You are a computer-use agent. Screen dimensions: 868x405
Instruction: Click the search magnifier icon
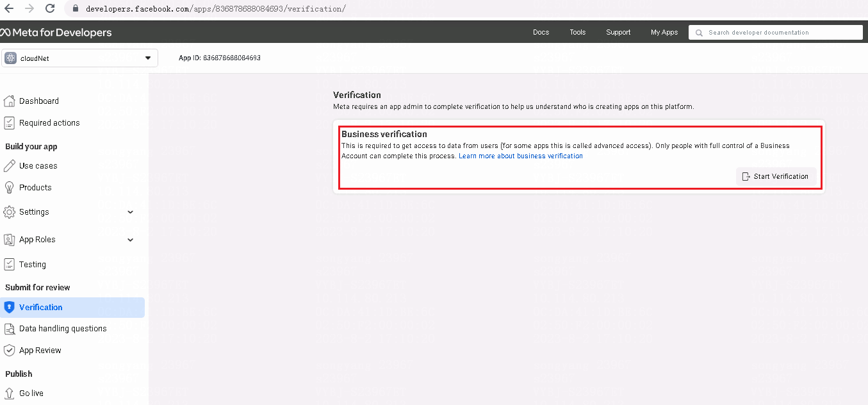pos(699,33)
